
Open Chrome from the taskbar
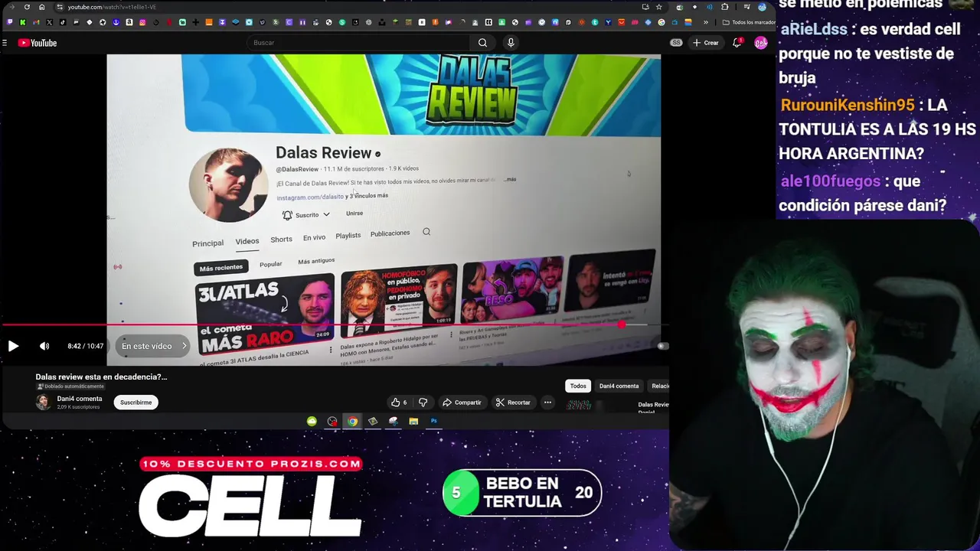point(352,421)
